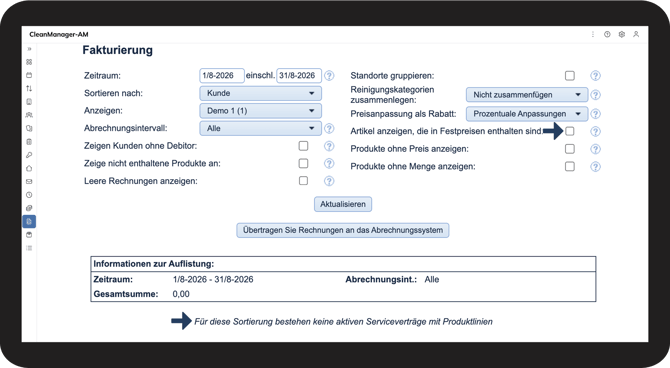
Task: Click end date field 31/8-2026
Action: click(x=299, y=76)
